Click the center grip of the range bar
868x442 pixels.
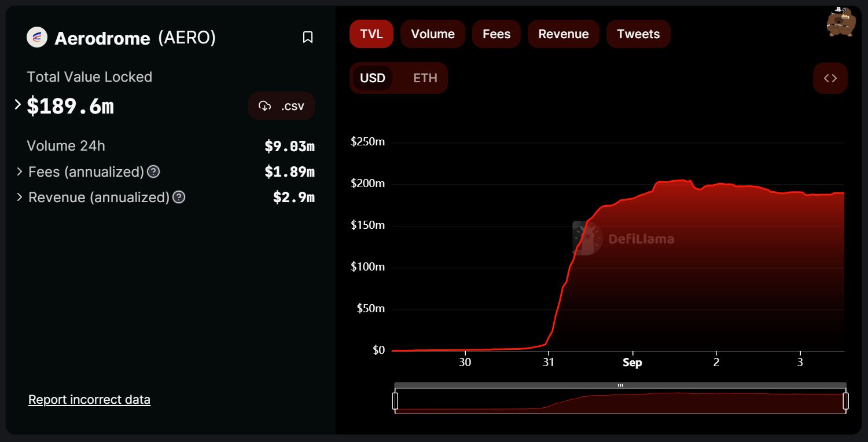(620, 385)
